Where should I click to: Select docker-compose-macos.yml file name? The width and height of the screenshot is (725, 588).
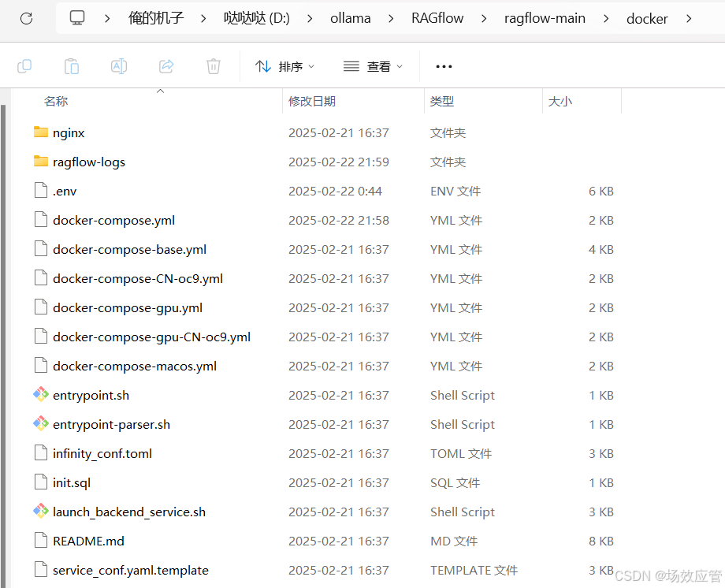[x=135, y=367]
